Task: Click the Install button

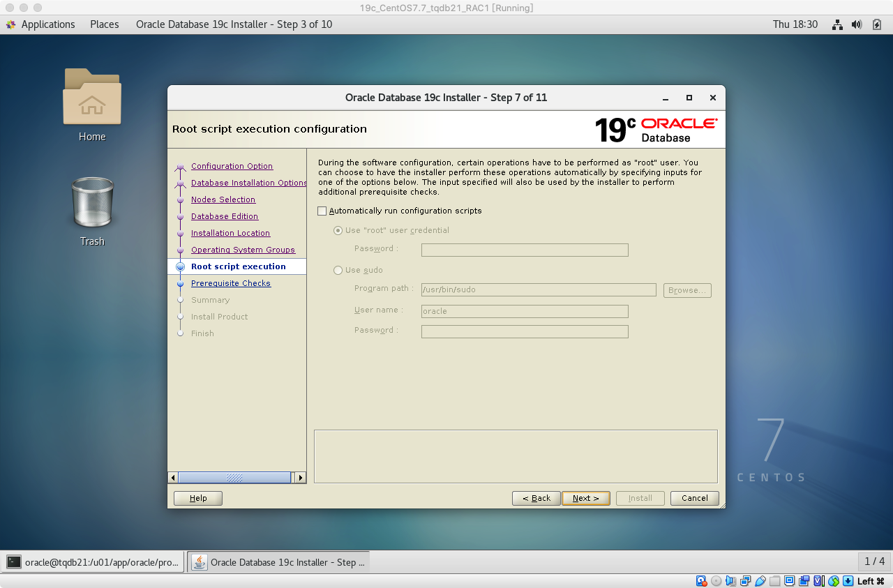Action: pos(640,498)
